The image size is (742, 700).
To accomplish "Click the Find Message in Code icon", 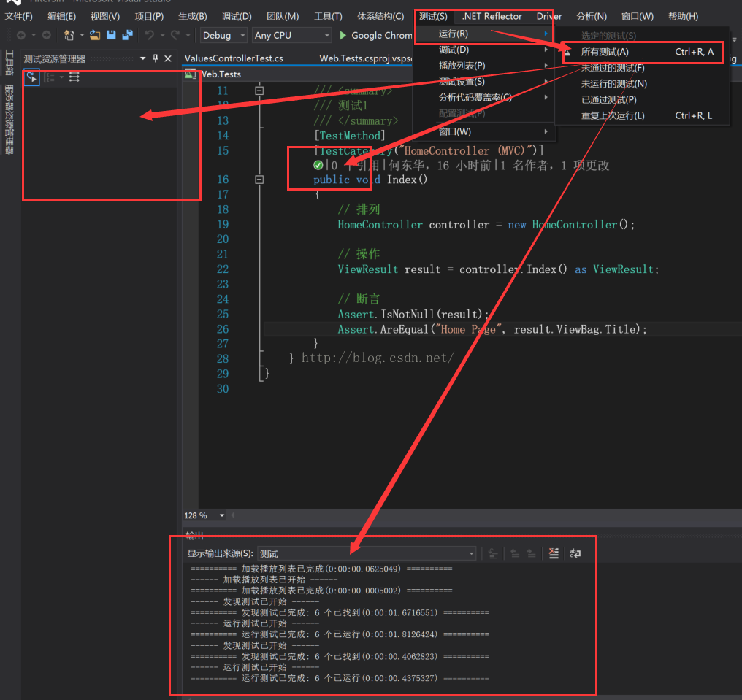I will (493, 553).
